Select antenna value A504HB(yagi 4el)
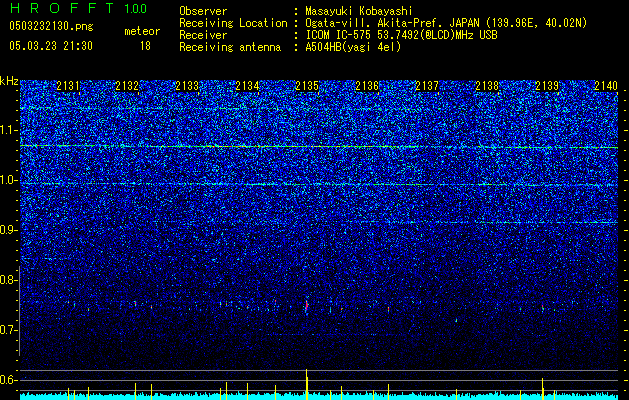 point(353,47)
